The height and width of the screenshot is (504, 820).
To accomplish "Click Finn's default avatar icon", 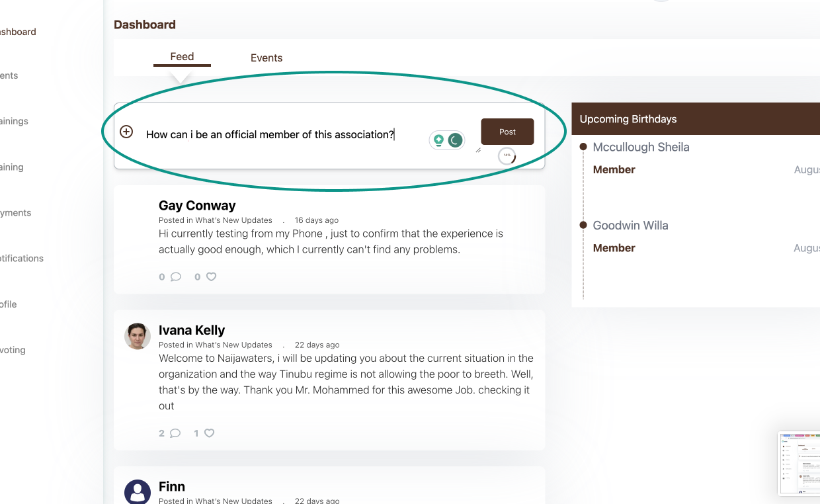I will click(138, 492).
